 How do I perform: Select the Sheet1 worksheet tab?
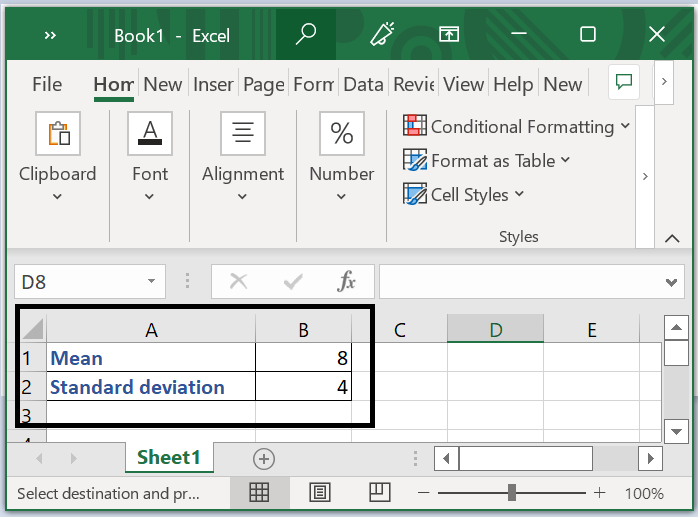point(168,458)
